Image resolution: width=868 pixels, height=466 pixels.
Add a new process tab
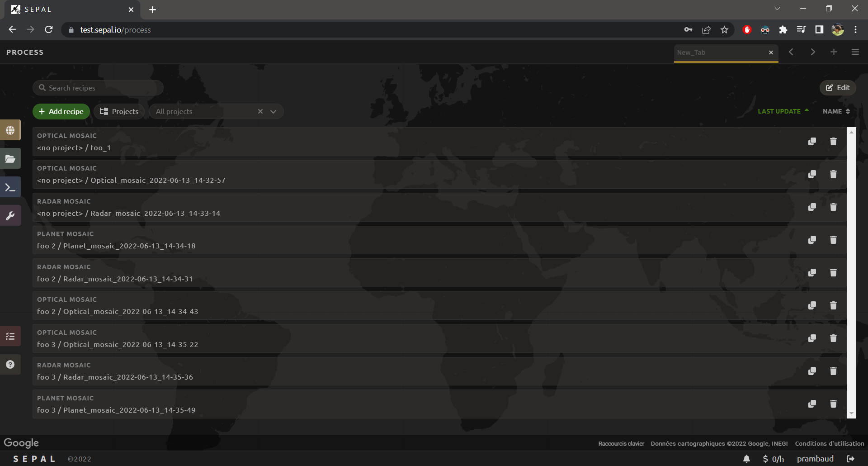(834, 52)
